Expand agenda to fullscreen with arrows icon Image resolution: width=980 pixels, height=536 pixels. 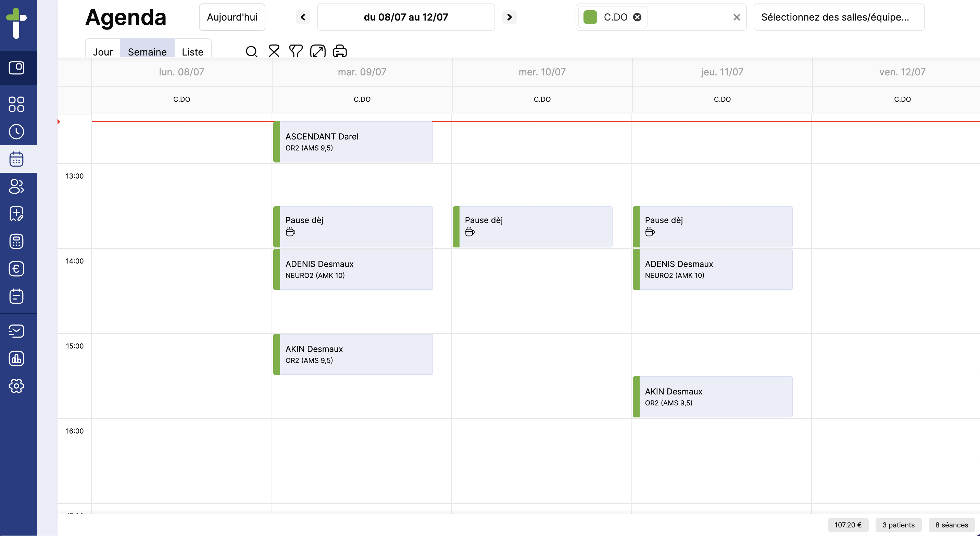[x=318, y=51]
